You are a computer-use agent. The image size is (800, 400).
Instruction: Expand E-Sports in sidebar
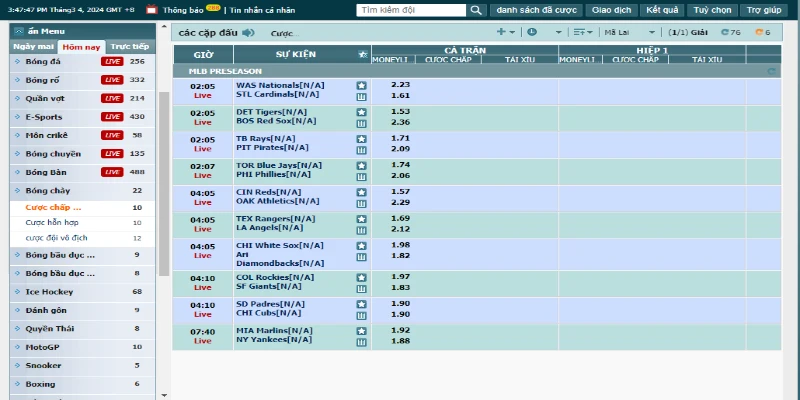click(x=82, y=117)
